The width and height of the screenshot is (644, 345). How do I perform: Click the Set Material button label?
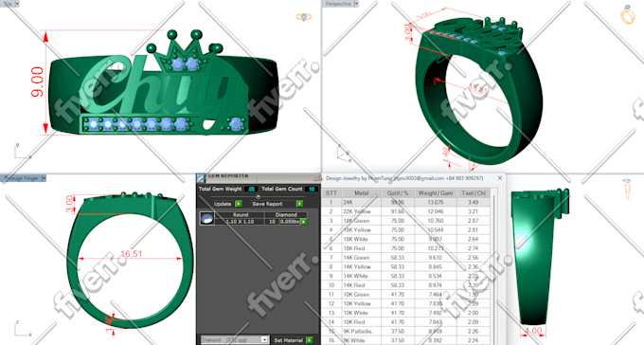[288, 340]
